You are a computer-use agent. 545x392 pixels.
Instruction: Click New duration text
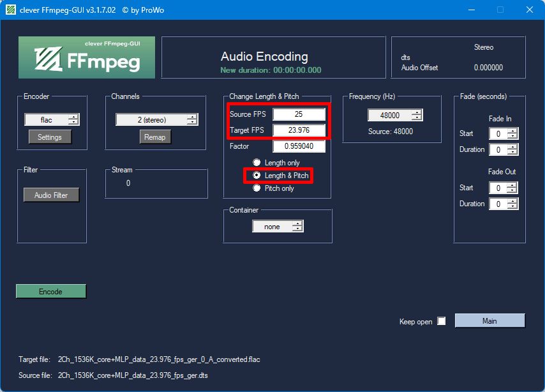[x=271, y=70]
